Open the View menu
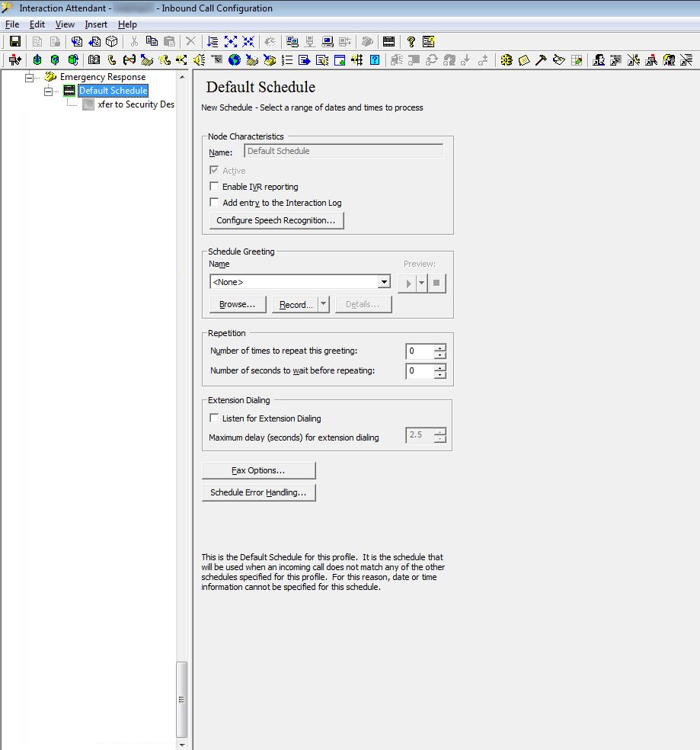Screen dimensions: 700x750 (65, 24)
